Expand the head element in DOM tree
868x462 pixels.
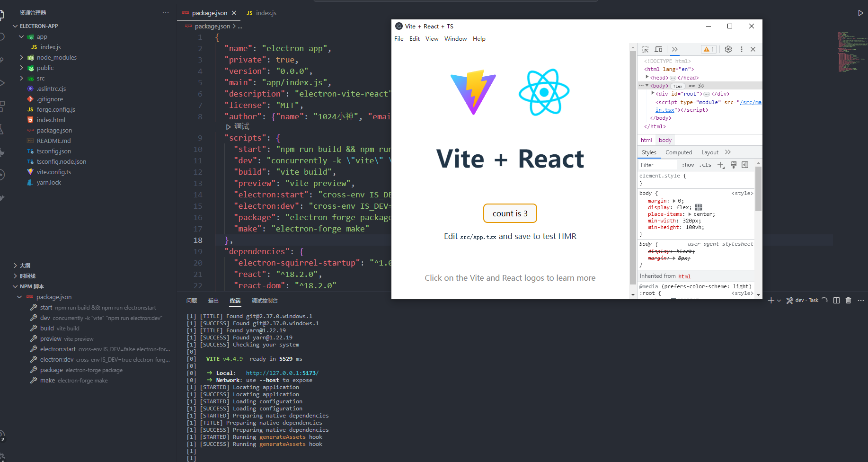tap(647, 77)
